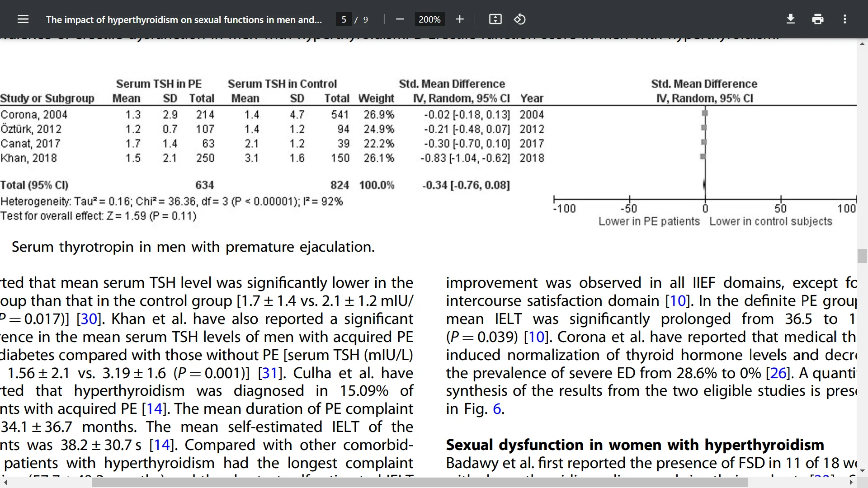Open citation [10] after 'P = 0.039'
The width and height of the screenshot is (868, 488).
[x=536, y=337]
